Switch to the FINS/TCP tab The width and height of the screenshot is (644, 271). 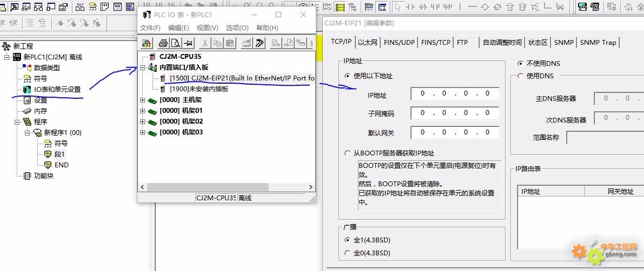click(x=436, y=43)
